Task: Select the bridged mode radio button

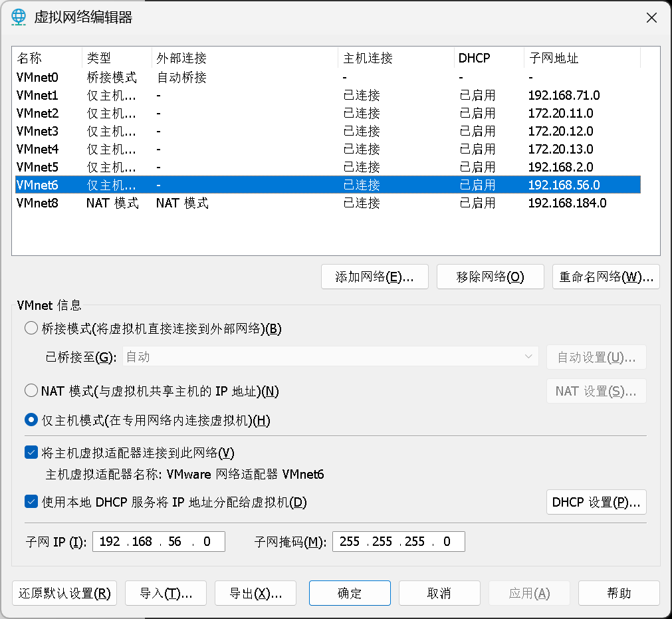Action: coord(31,328)
